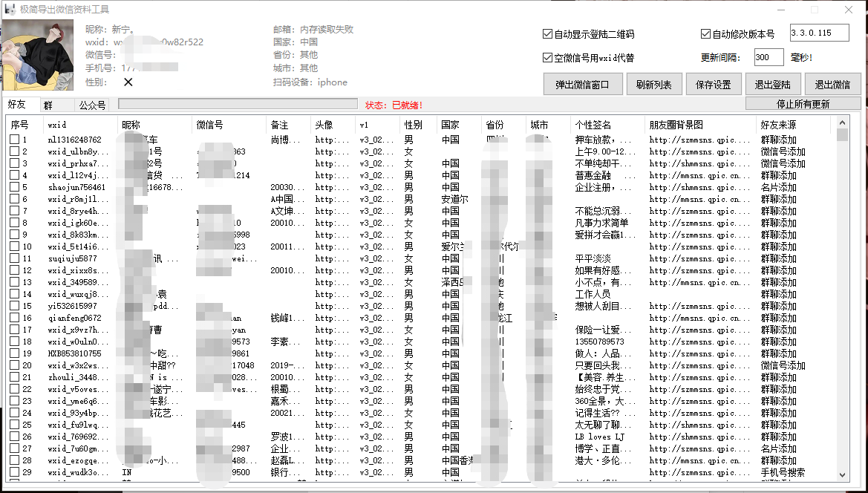The width and height of the screenshot is (868, 493).
Task: Click the signature LB loves LJ
Action: click(x=599, y=437)
